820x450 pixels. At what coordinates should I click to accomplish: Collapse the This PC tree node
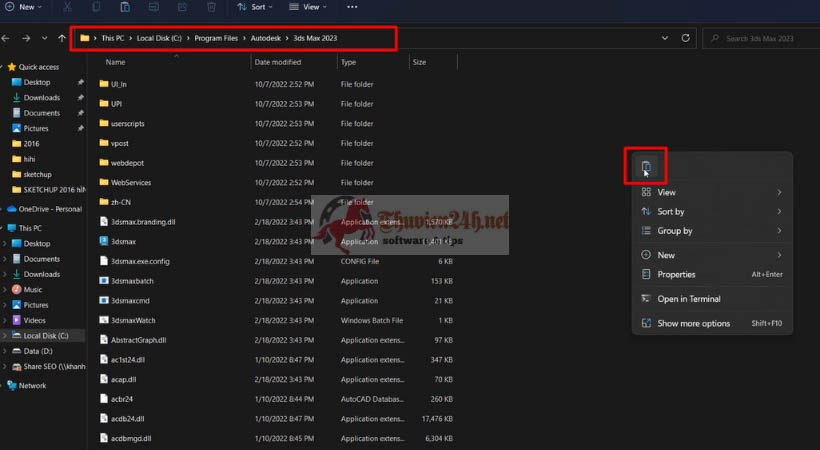pos(5,228)
